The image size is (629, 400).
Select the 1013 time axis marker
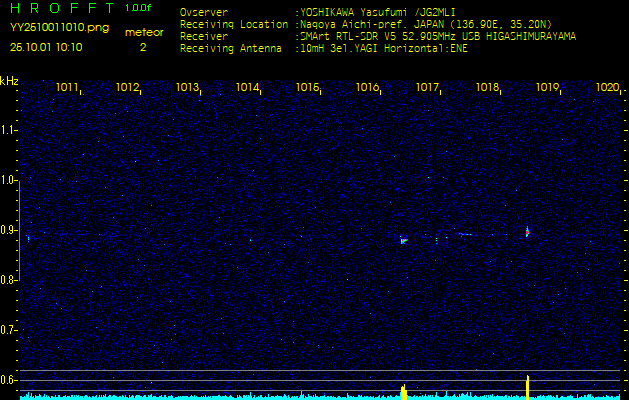pos(187,88)
